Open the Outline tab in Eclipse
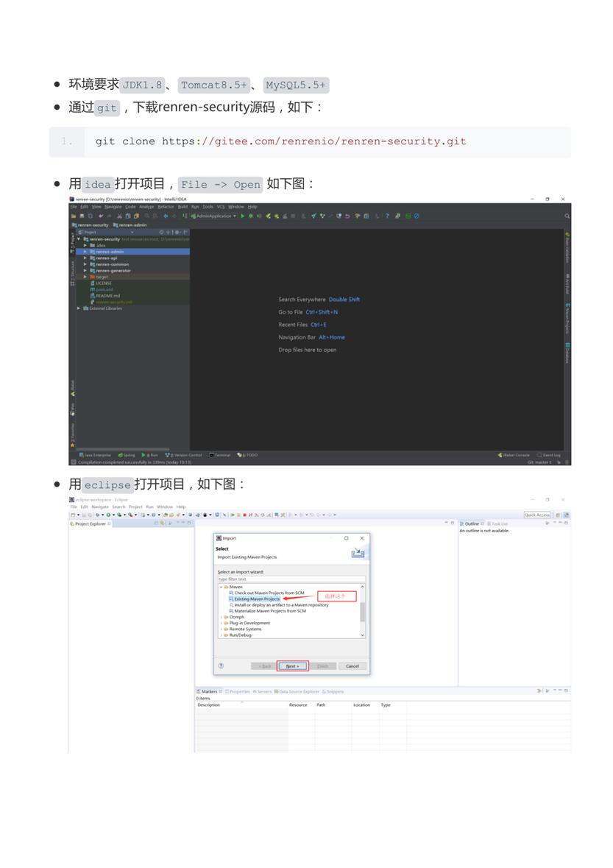The width and height of the screenshot is (613, 868). (x=472, y=523)
